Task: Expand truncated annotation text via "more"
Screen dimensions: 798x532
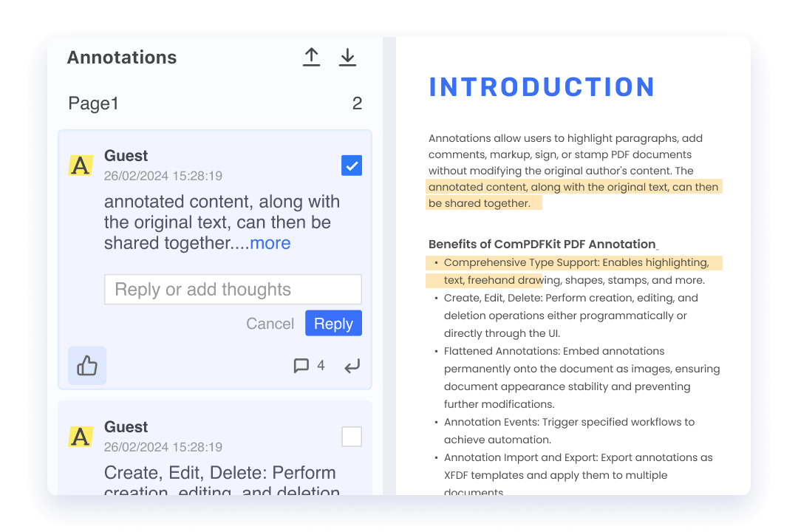Action: [x=270, y=243]
